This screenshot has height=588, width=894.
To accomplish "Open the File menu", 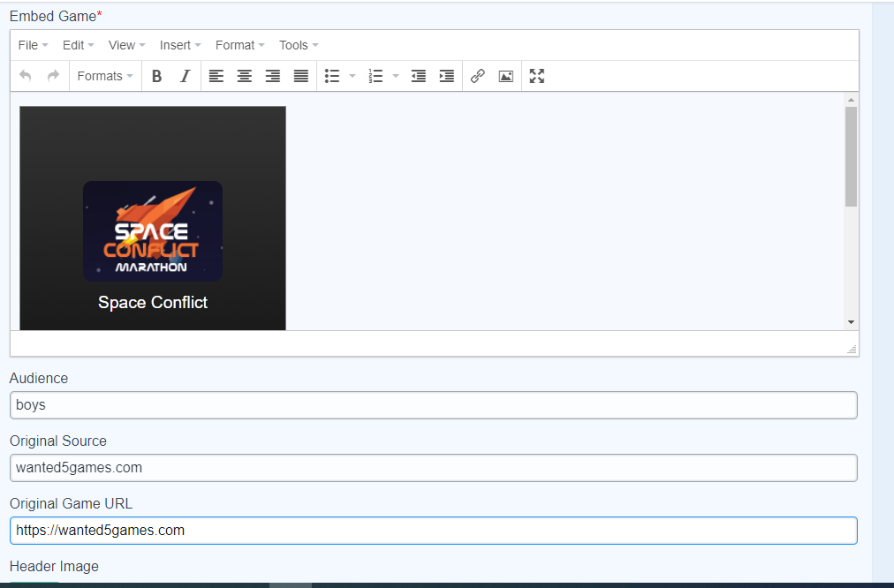I will (33, 45).
